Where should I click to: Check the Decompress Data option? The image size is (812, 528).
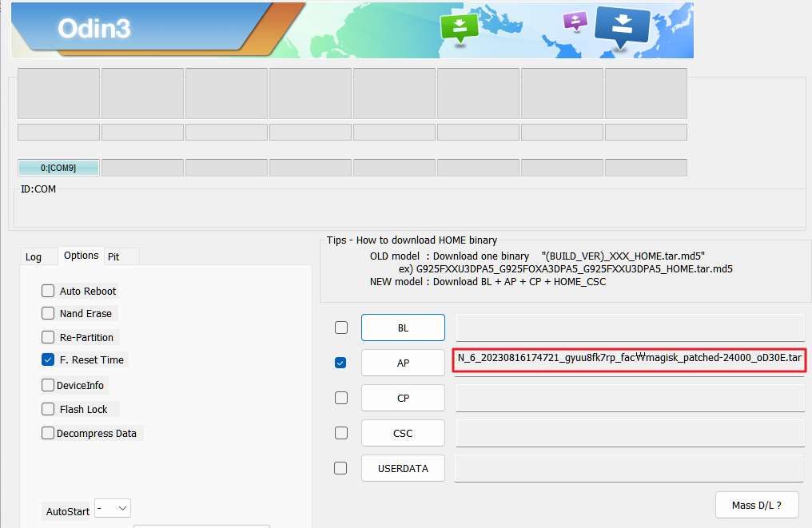point(48,433)
